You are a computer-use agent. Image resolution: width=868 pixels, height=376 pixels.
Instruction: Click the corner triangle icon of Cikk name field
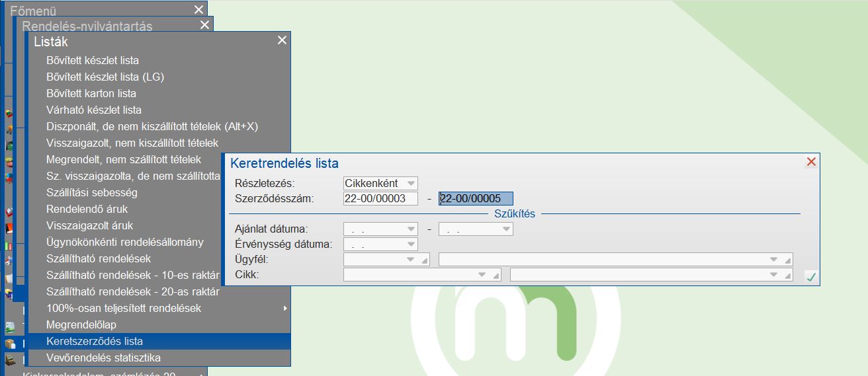787,276
